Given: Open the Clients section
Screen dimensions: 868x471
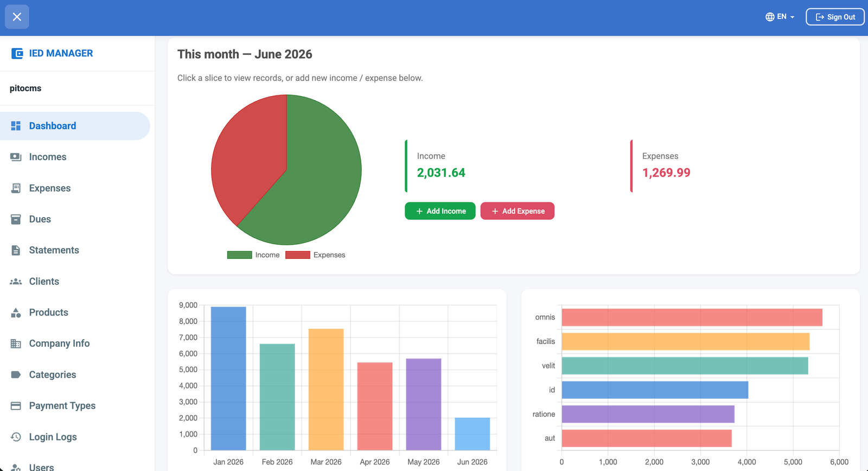Looking at the screenshot, I should (75, 282).
